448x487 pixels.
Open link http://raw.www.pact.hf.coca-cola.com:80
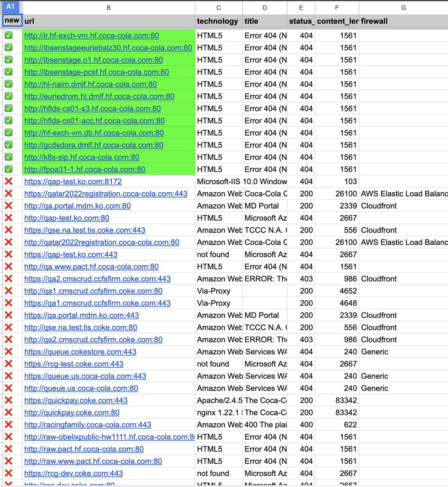coord(93,462)
